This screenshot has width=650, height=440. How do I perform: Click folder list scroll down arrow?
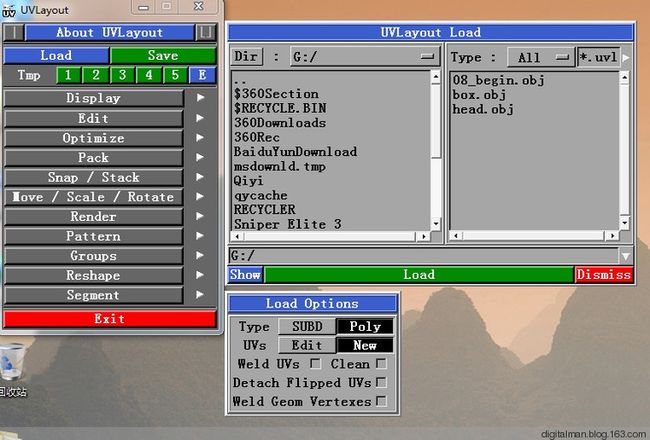point(435,224)
